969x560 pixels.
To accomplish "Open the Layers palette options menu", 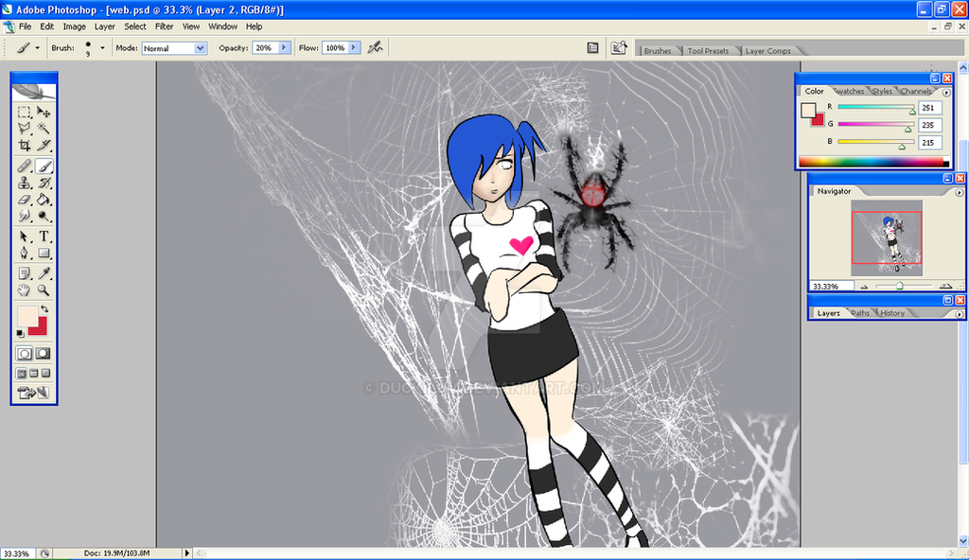I will pos(960,314).
